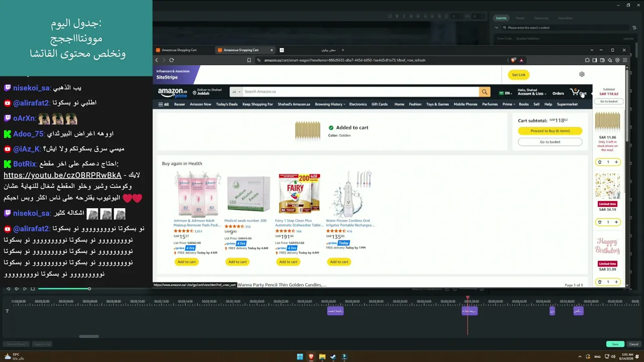The height and width of the screenshot is (362, 644).
Task: Open Gift Cards in Amazon nav
Action: (379, 104)
